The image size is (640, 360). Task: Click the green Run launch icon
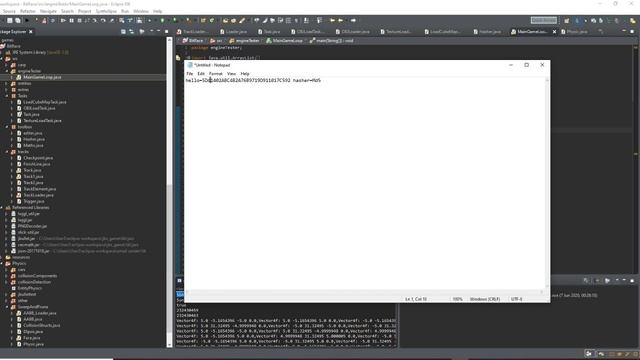175,20
